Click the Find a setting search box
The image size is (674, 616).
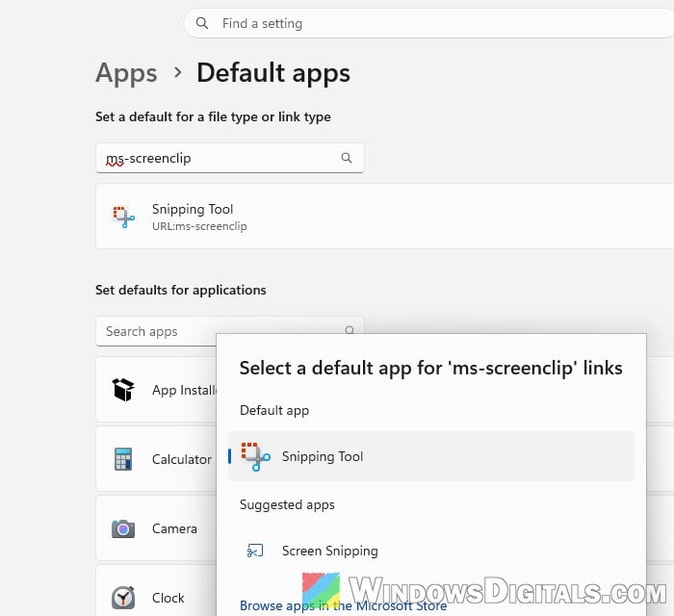click(429, 23)
